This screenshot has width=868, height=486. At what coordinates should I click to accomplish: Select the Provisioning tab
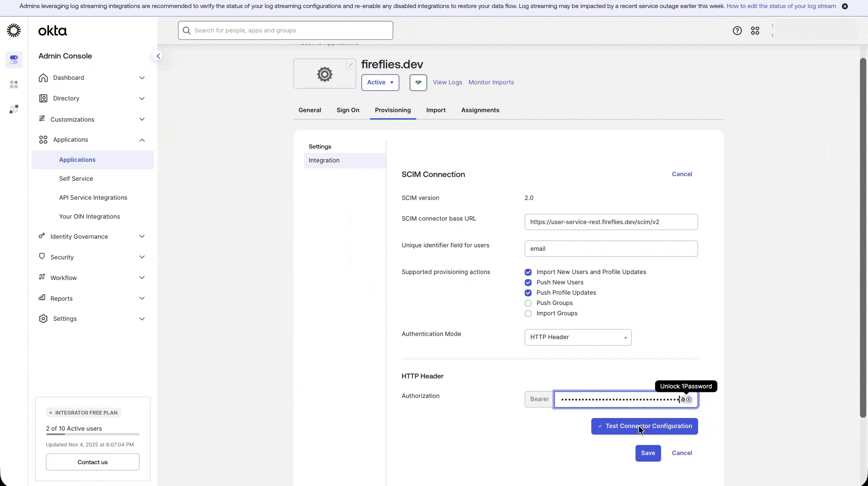coord(392,110)
